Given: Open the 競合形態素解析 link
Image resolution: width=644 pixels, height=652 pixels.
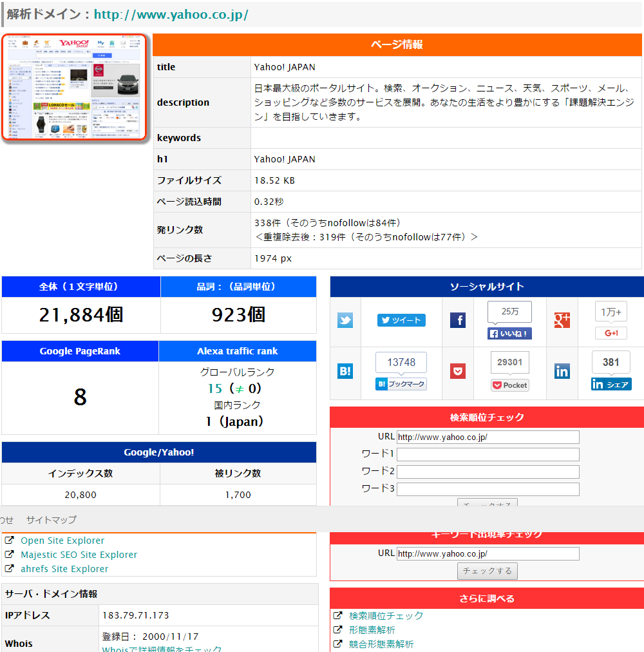Looking at the screenshot, I should coord(381,644).
